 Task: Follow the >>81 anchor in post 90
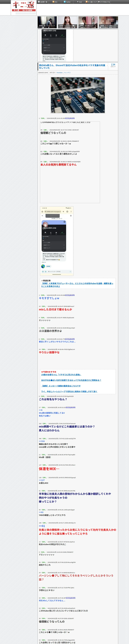tap(41, 512)
